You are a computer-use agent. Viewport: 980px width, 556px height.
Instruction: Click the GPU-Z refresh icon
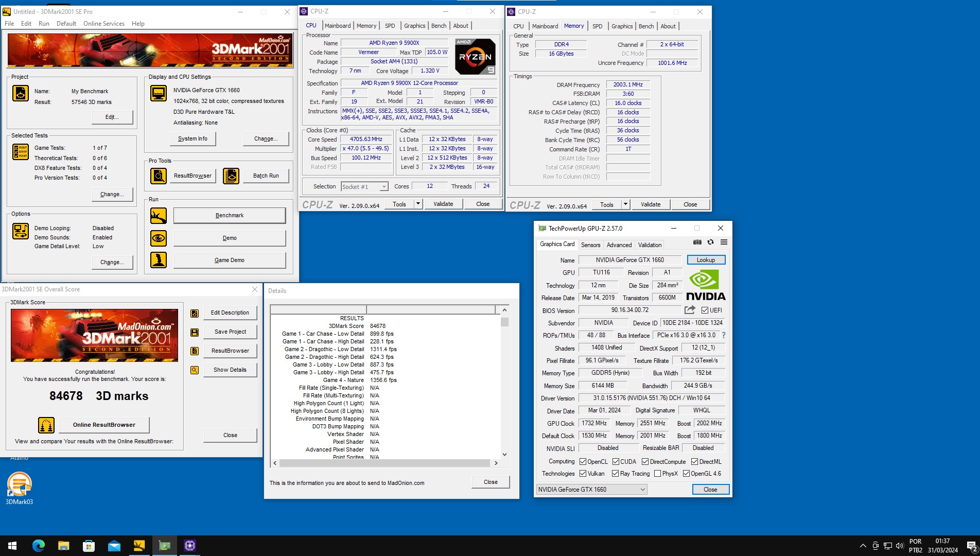(711, 242)
